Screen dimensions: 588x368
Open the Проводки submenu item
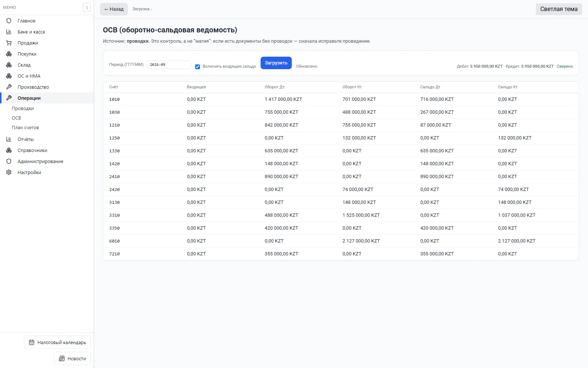tap(23, 108)
